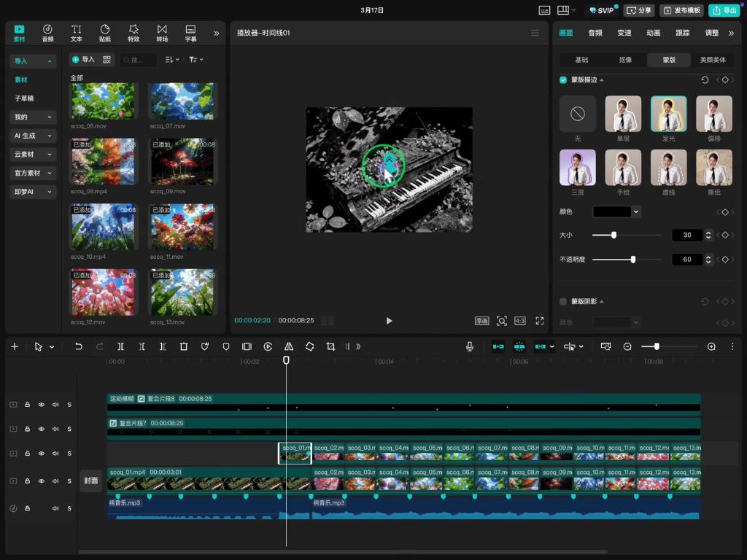Click the freeze frame icon in timeline toolbar
747x560 pixels.
[247, 346]
